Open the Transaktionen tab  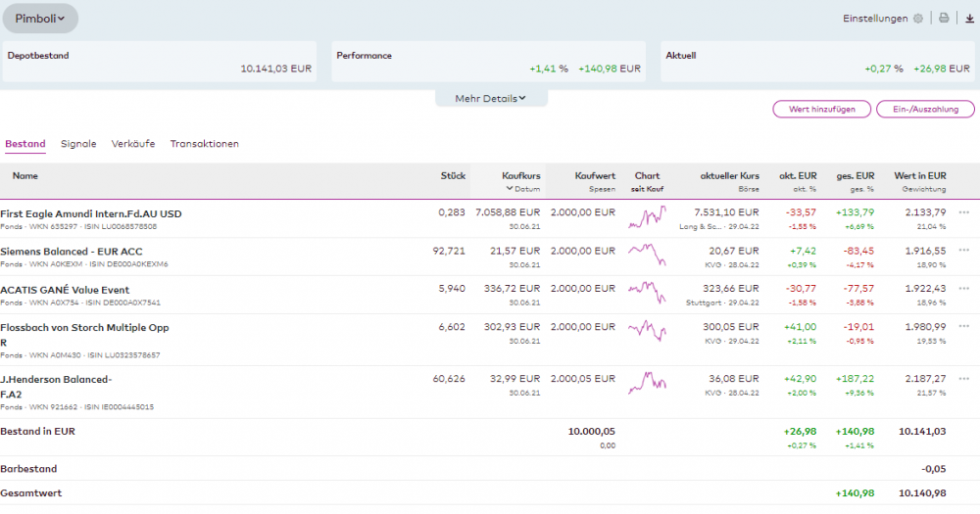point(204,144)
